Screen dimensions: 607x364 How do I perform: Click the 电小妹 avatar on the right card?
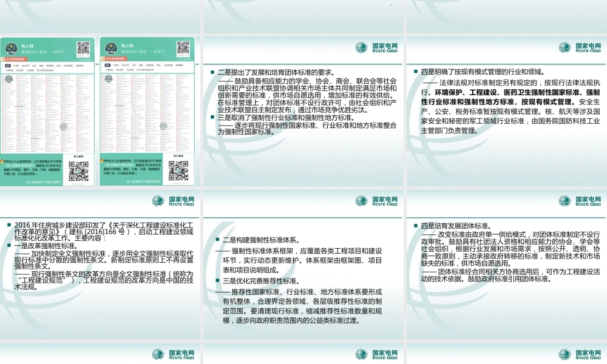click(x=110, y=47)
